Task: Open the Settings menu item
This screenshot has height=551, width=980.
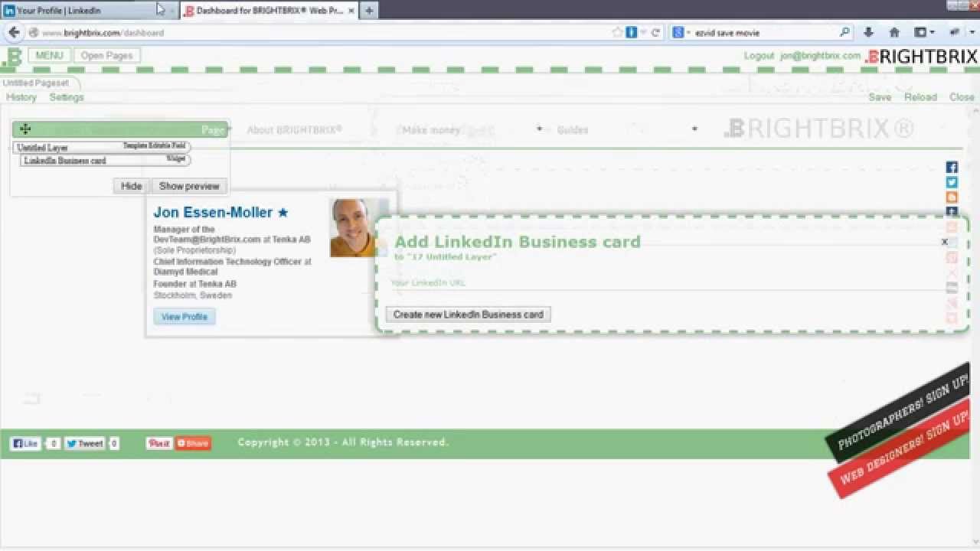Action: pos(67,97)
